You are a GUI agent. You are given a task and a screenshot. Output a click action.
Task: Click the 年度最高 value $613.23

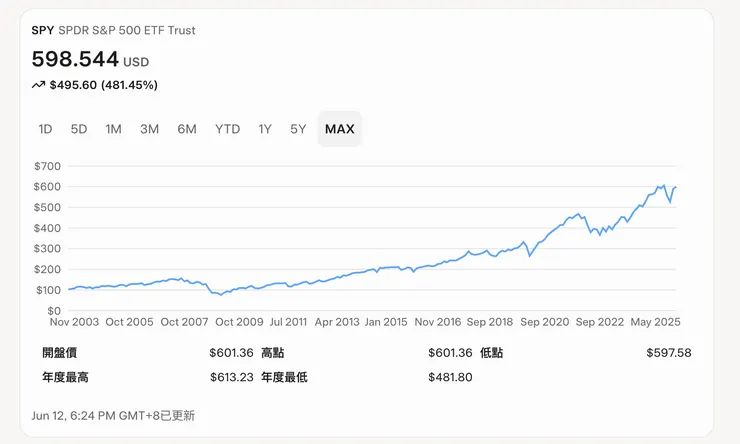232,377
